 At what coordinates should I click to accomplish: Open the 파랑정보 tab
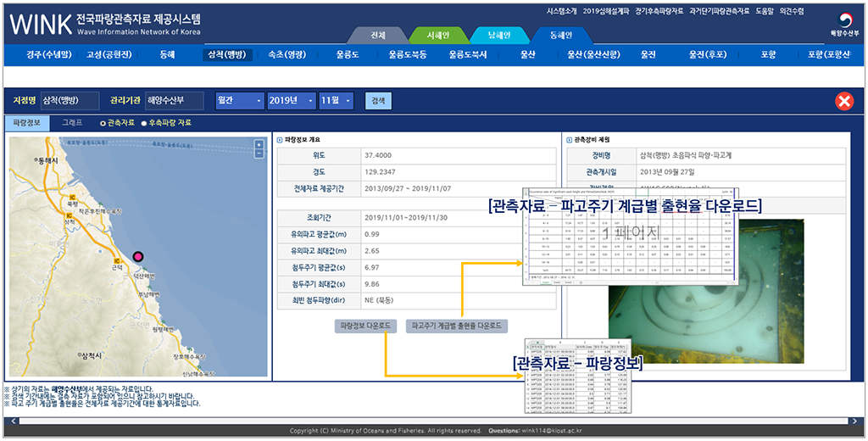pyautogui.click(x=26, y=123)
